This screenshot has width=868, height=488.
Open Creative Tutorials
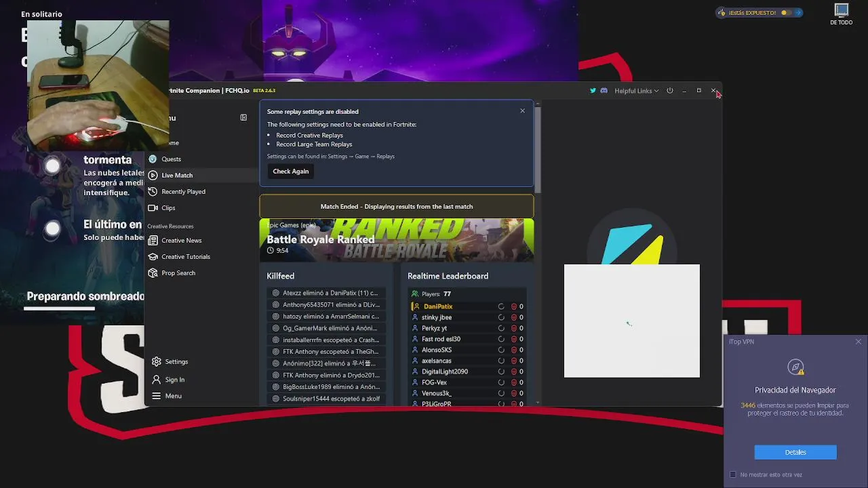(x=201, y=257)
